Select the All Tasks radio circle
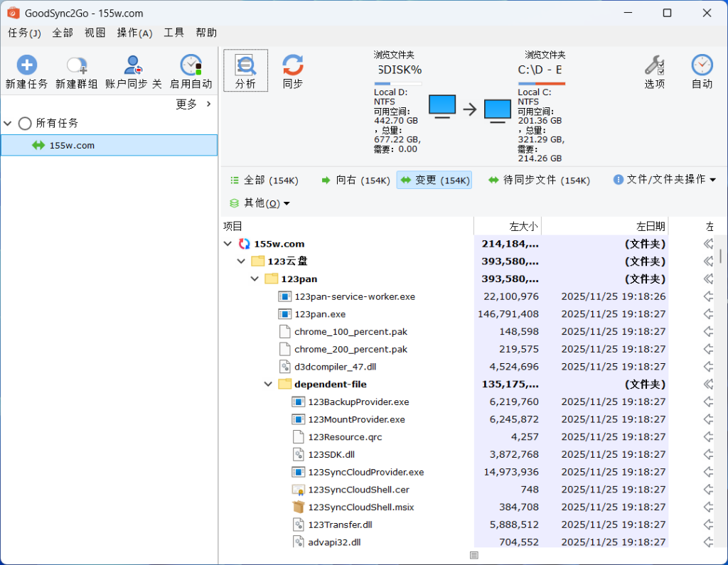 (25, 124)
